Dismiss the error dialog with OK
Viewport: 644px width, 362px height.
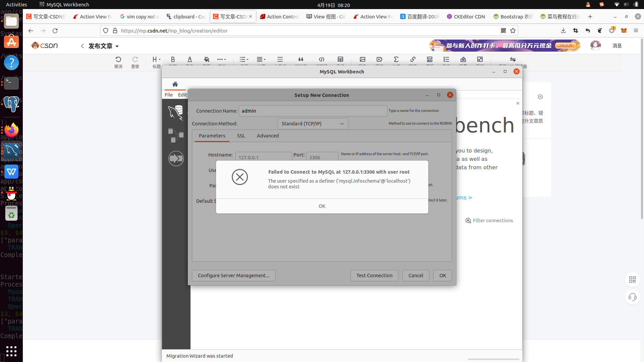pos(322,206)
